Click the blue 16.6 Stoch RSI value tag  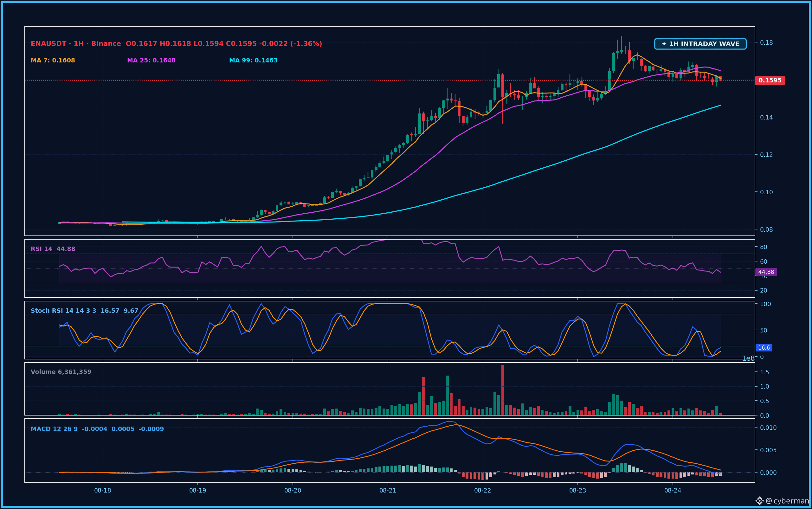click(x=764, y=348)
